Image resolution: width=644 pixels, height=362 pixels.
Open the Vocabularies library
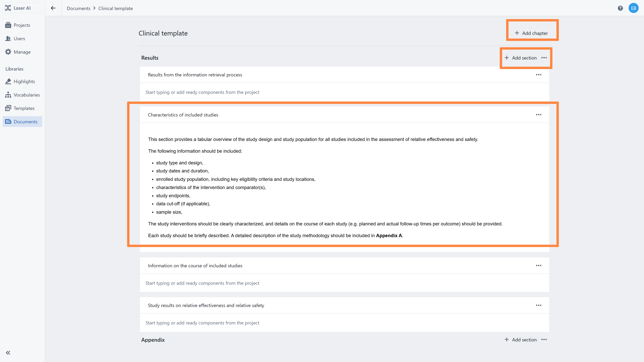pyautogui.click(x=26, y=95)
